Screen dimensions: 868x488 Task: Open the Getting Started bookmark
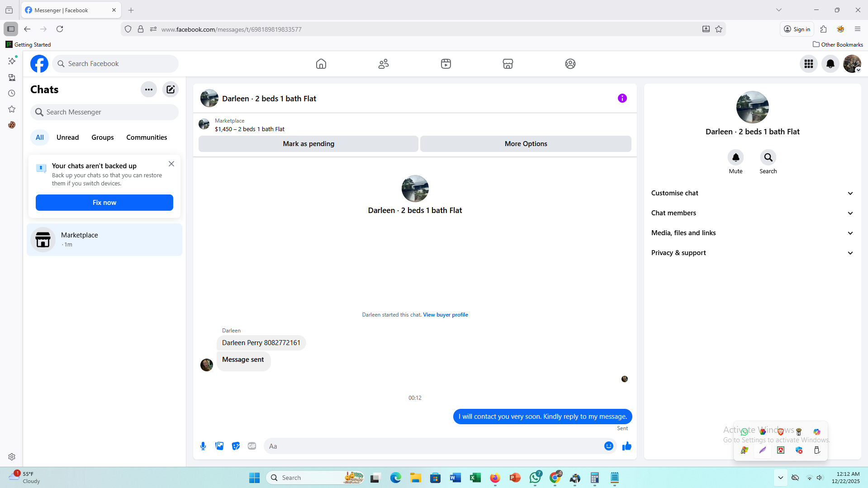pos(28,44)
